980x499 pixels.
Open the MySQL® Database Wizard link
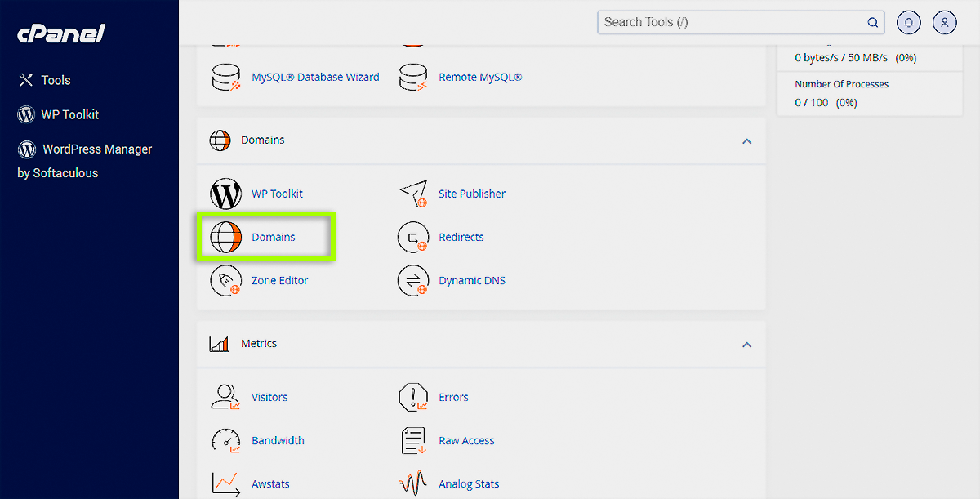point(315,77)
